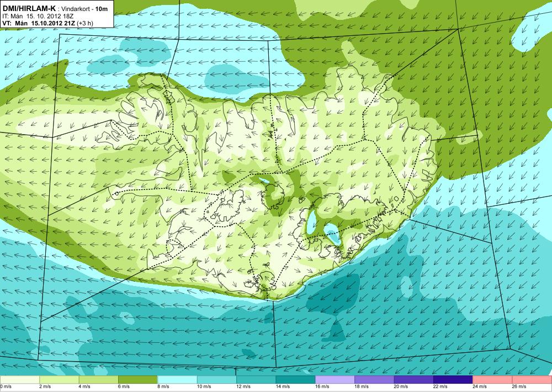Click the 'VT: Mán 15.10.2012 21Z' valid time line
Image resolution: width=552 pixels, height=392 pixels.
coord(39,23)
